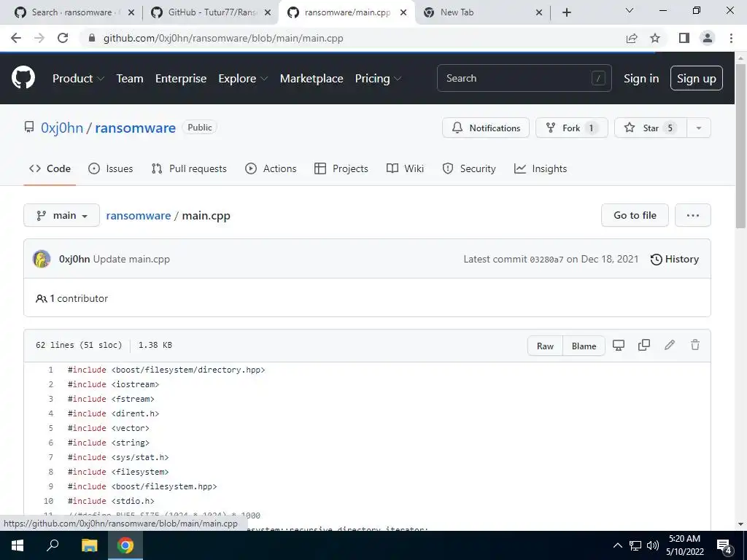Screen dimensions: 747x560
Task: Click Chrome icon in taskbar
Action: pos(125,545)
